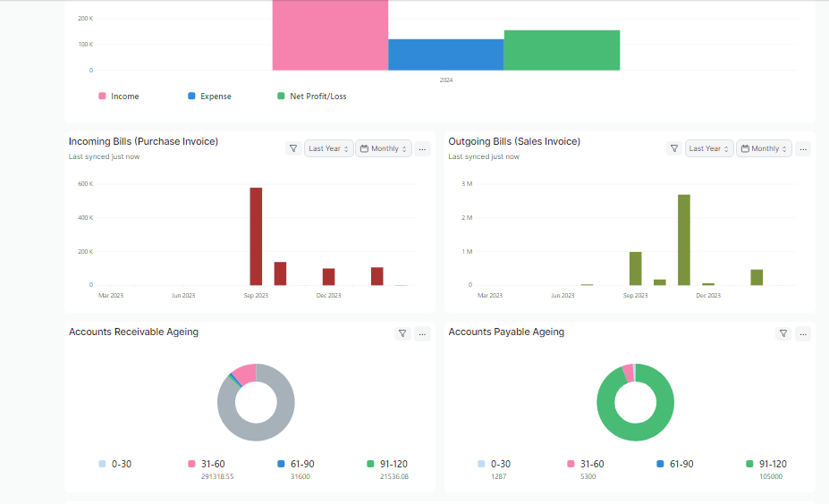Select the tallest red Incoming Bills bar
This screenshot has height=504, width=829.
256,236
